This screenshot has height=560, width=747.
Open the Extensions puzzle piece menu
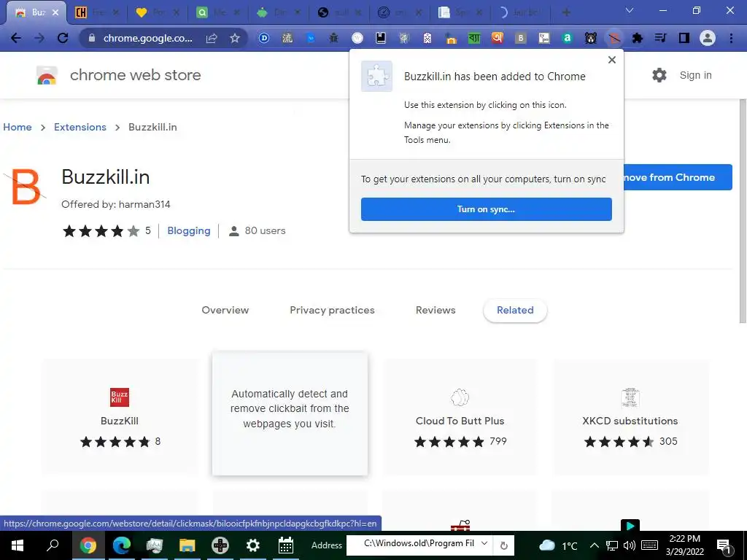point(638,38)
